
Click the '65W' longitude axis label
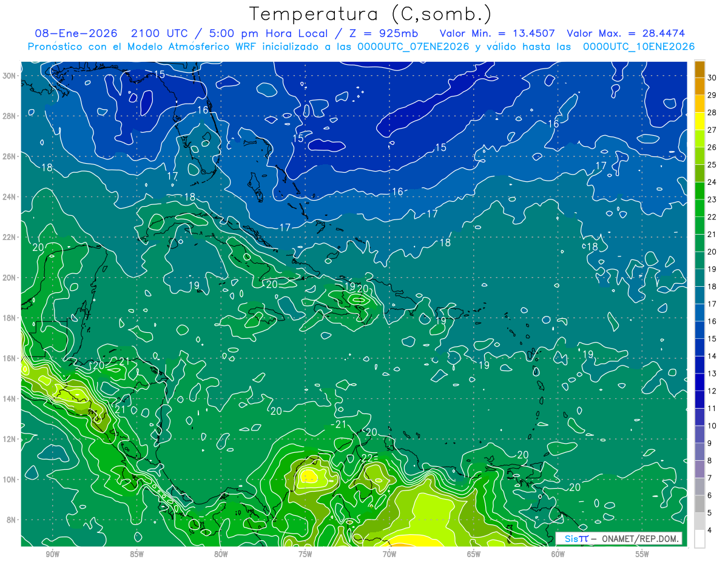[x=474, y=554]
